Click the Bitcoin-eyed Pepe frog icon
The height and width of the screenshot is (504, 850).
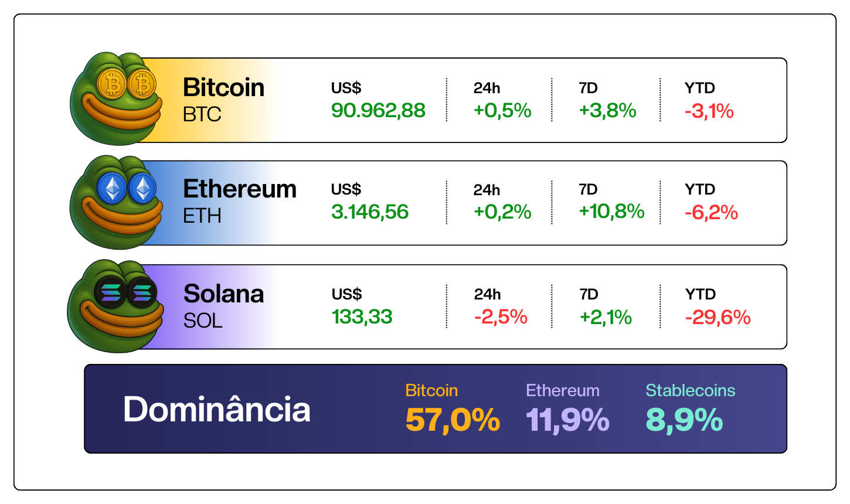coord(116,98)
